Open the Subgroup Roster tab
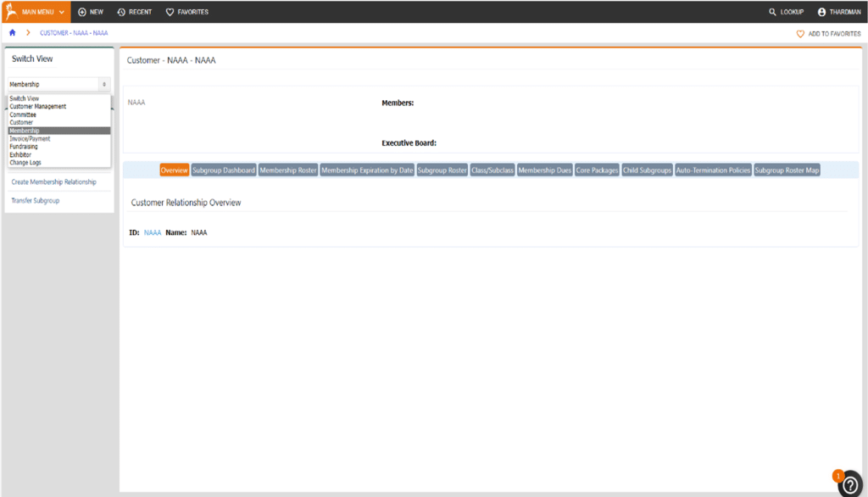This screenshot has height=497, width=868. coord(442,170)
